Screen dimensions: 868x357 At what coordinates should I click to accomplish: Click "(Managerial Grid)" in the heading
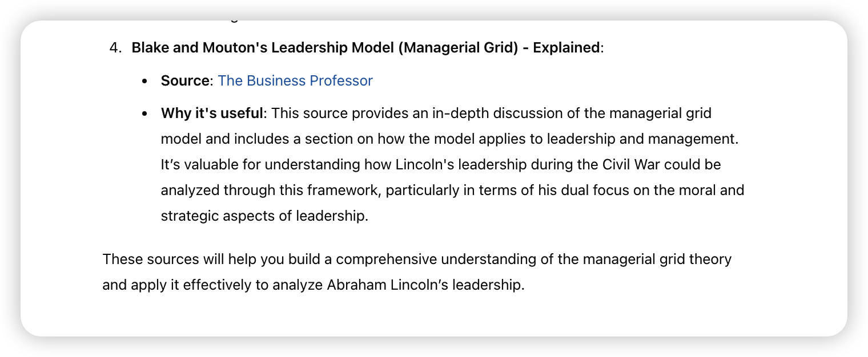coord(458,48)
